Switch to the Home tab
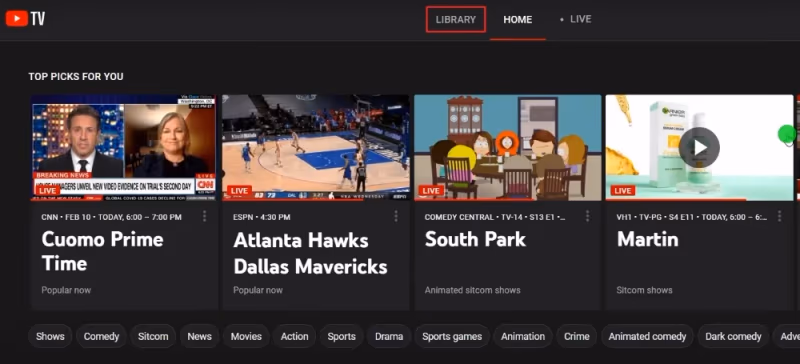The width and height of the screenshot is (800, 364). 517,19
